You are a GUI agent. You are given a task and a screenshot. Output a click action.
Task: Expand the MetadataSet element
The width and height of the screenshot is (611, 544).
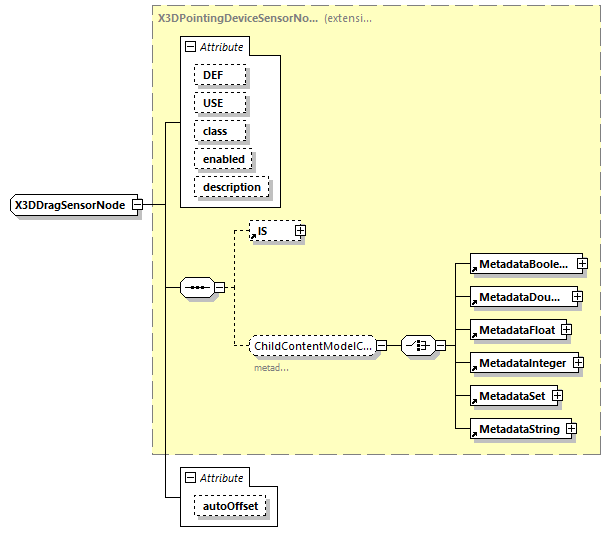[557, 396]
